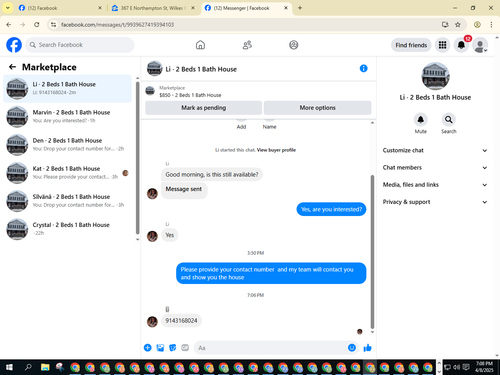Viewport: 500px width, 375px height.
Task: Expand Privacy & support section
Action: (435, 202)
